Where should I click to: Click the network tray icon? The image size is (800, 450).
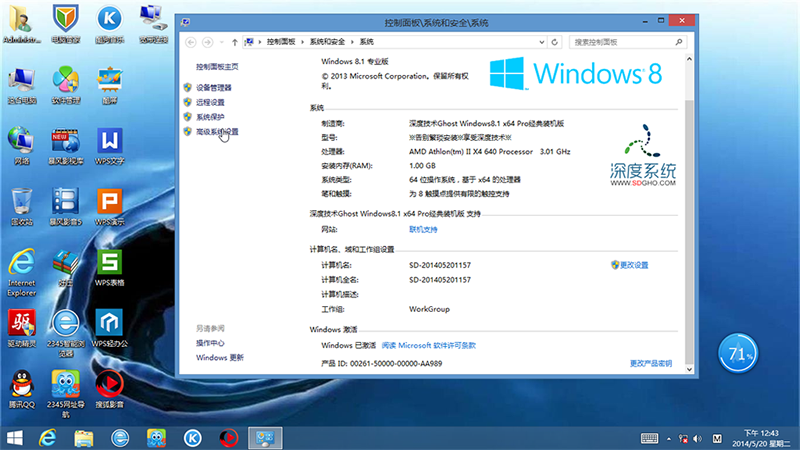click(683, 439)
